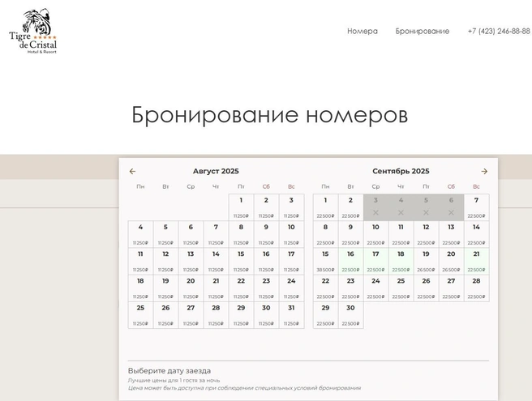
Task: Click the phone number +7 (423) 246-88-88
Action: pos(499,31)
